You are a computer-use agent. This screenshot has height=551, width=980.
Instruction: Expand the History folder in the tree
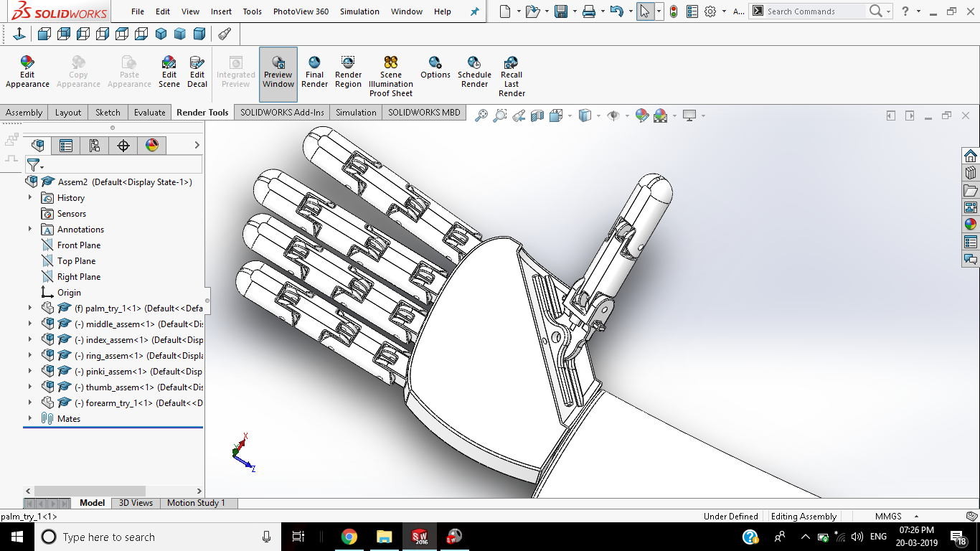point(30,198)
